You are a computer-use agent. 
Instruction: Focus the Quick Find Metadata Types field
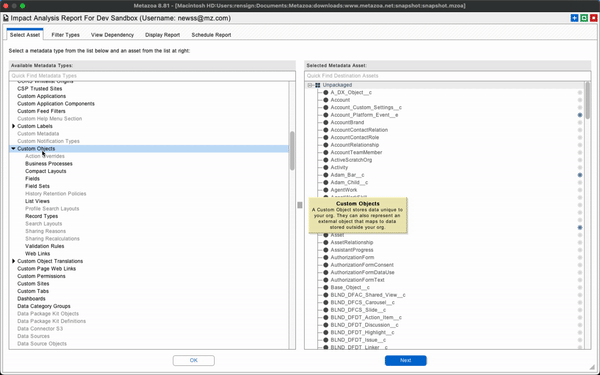click(x=152, y=76)
